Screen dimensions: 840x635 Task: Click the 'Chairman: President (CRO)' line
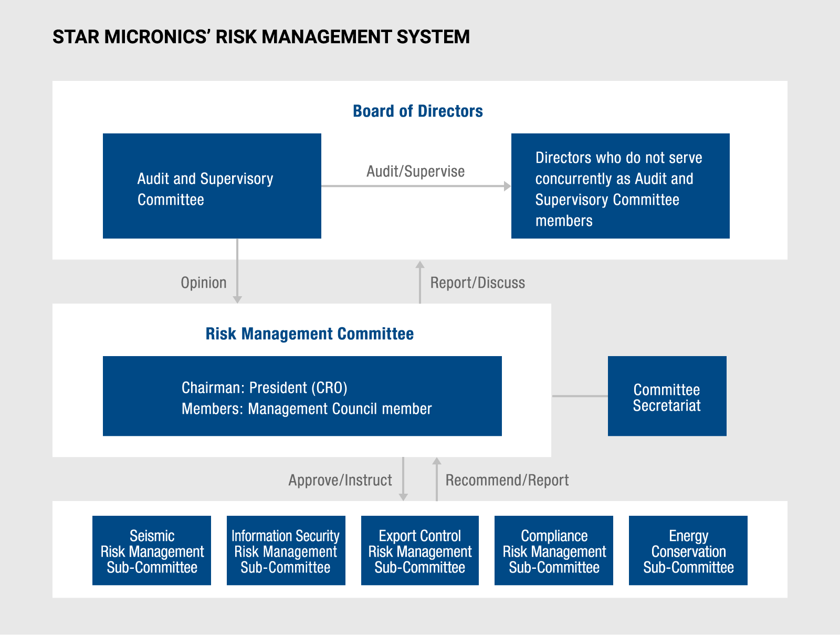click(265, 388)
